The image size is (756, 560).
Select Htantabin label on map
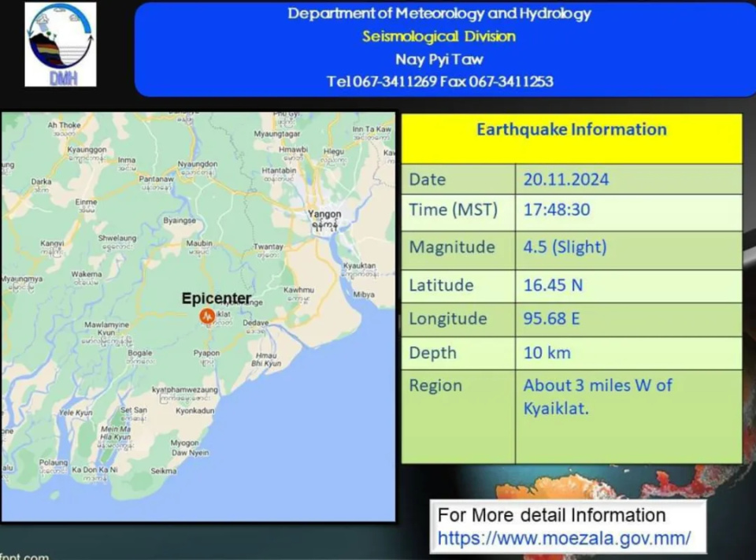pyautogui.click(x=279, y=171)
